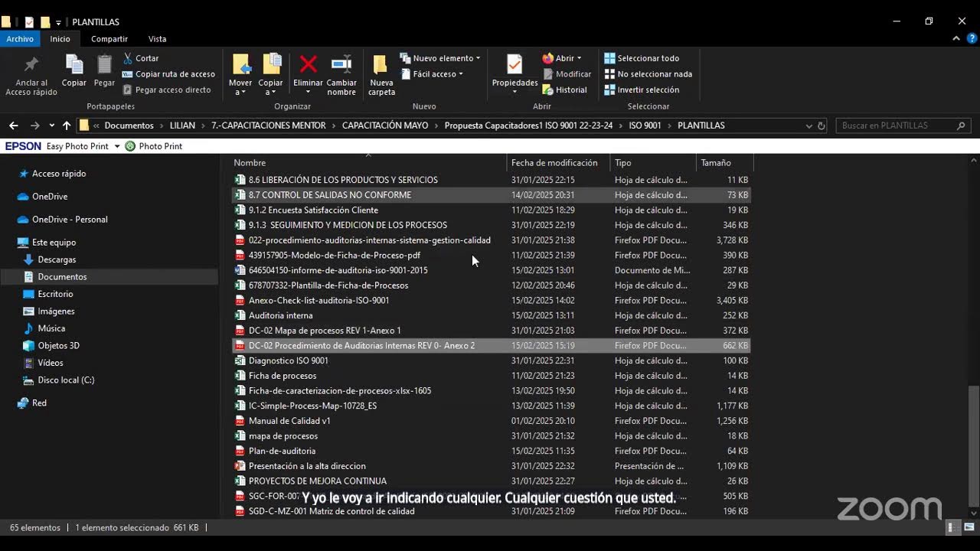Sort by Fecha de modificación column

click(558, 163)
